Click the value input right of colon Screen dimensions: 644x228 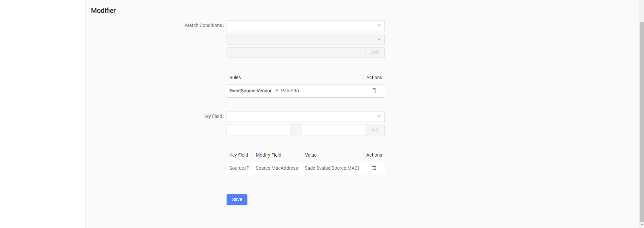pos(334,130)
